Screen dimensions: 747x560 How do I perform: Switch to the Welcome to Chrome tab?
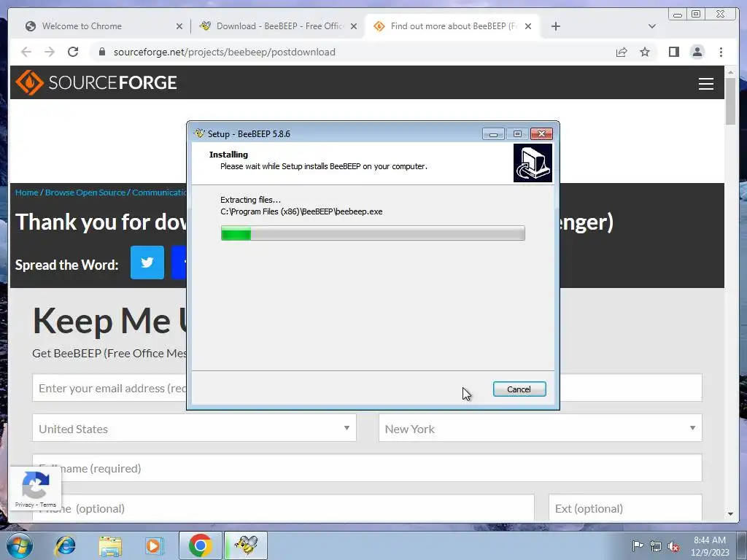[x=82, y=26]
